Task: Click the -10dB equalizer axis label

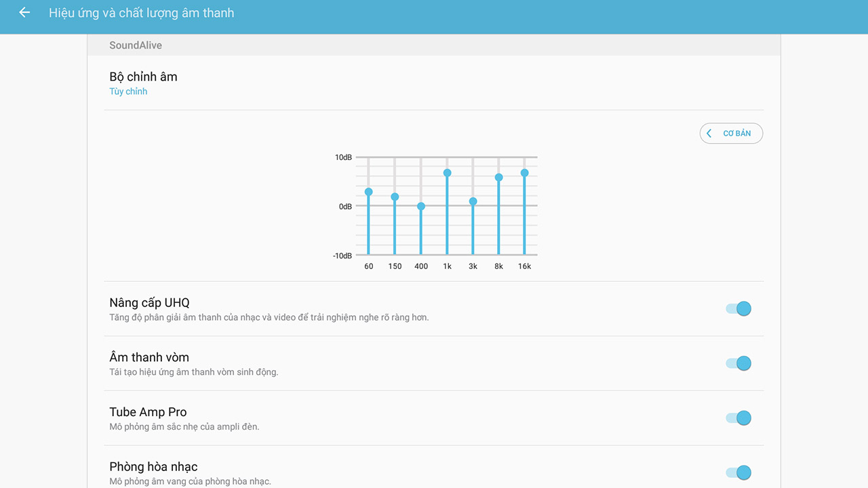Action: (x=342, y=256)
